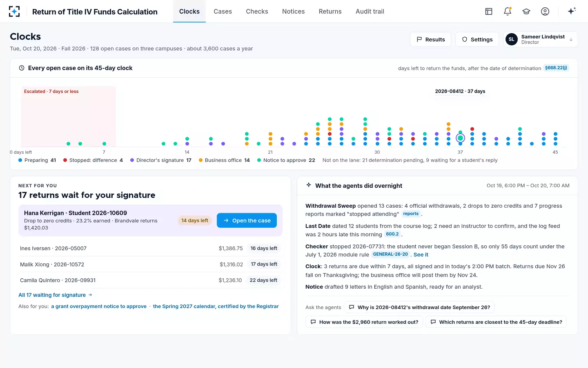Click the Preparing legend item
The width and height of the screenshot is (588, 368).
37,160
